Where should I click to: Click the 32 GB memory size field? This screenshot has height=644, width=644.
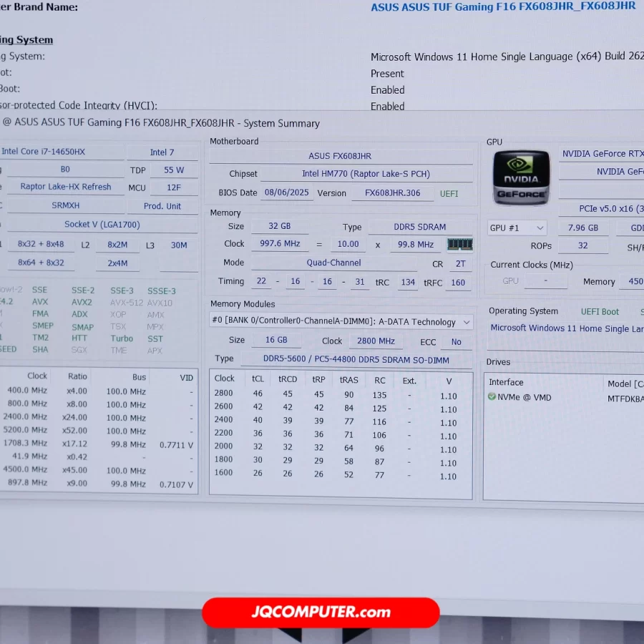279,226
